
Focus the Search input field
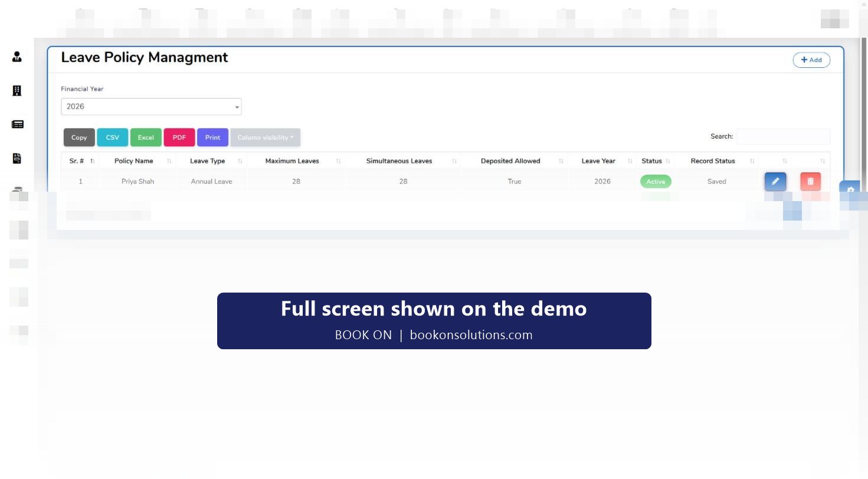(783, 136)
